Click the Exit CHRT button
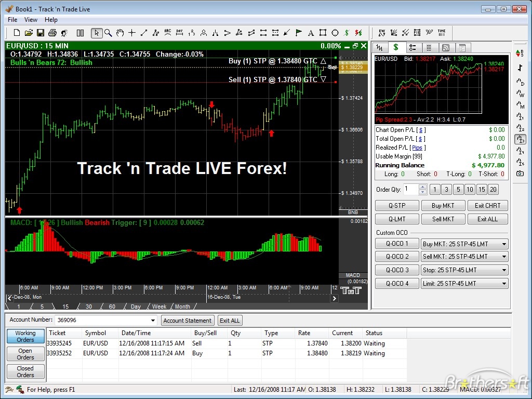 (487, 206)
